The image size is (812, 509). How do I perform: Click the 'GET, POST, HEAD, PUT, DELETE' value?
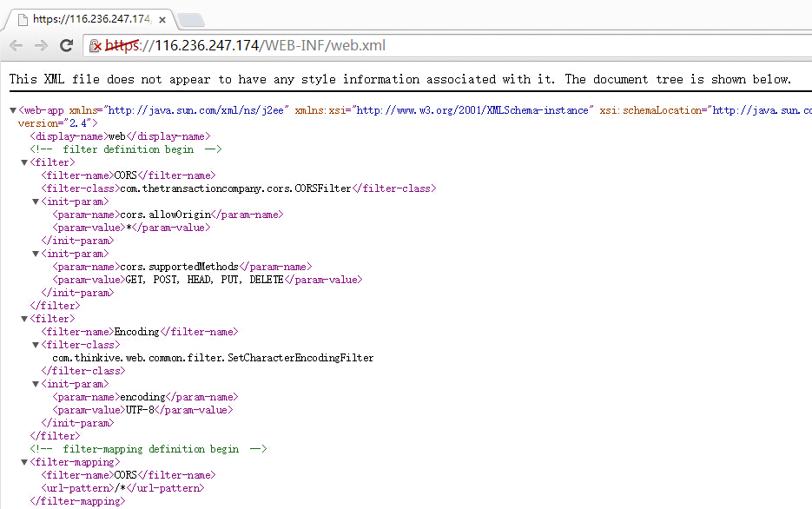(x=205, y=280)
